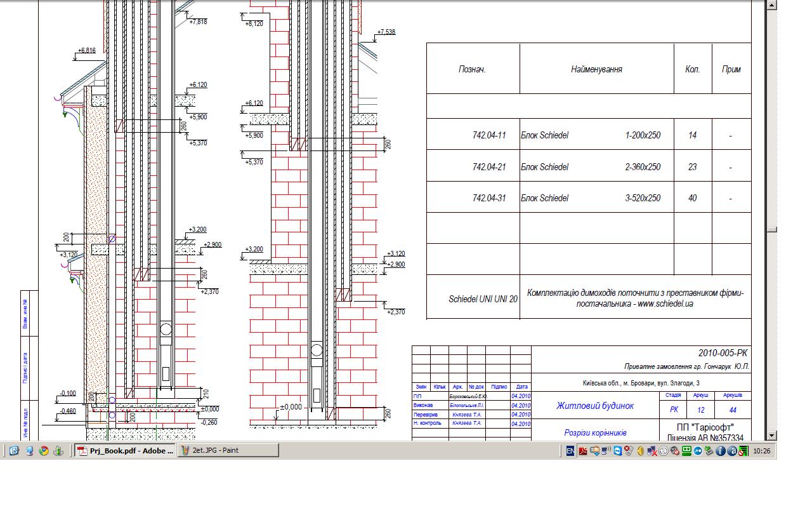Click the '1-200x250' block size text

[643, 135]
